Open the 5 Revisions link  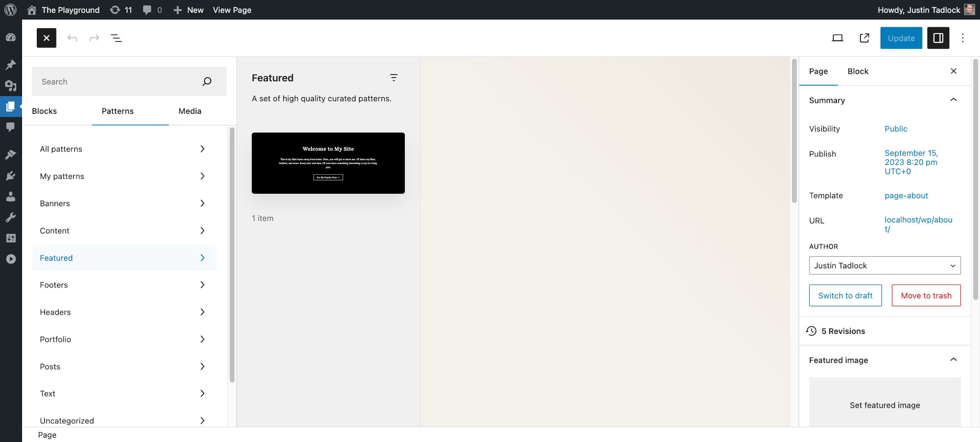[843, 331]
